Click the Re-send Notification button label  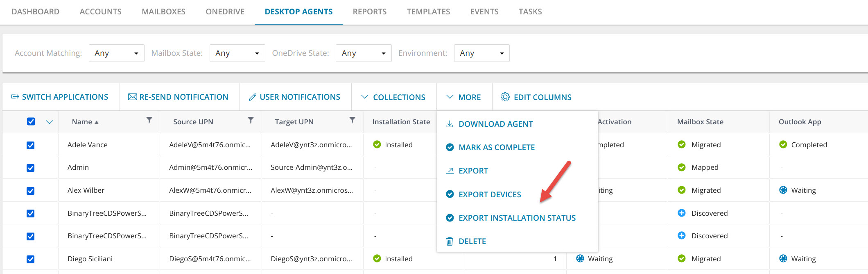click(184, 97)
